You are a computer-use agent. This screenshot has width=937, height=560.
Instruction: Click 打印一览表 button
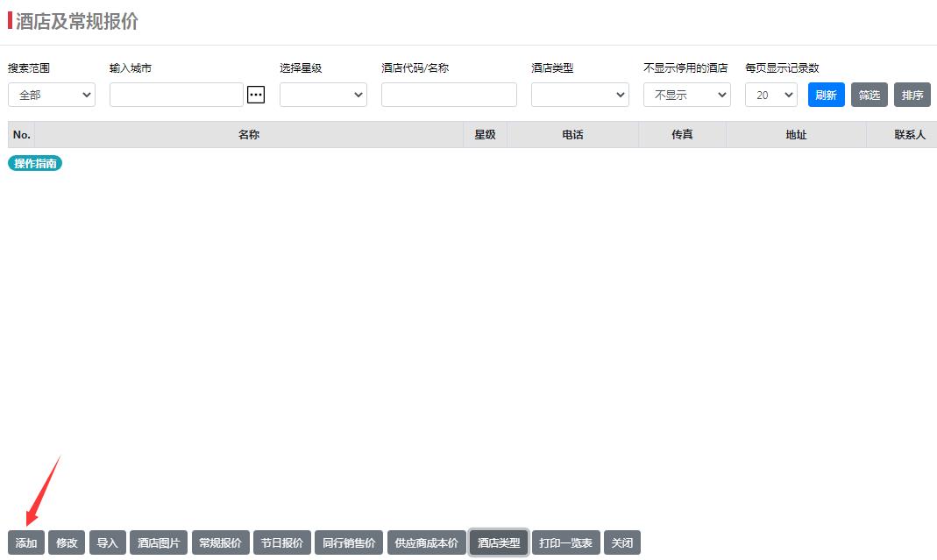click(x=565, y=542)
